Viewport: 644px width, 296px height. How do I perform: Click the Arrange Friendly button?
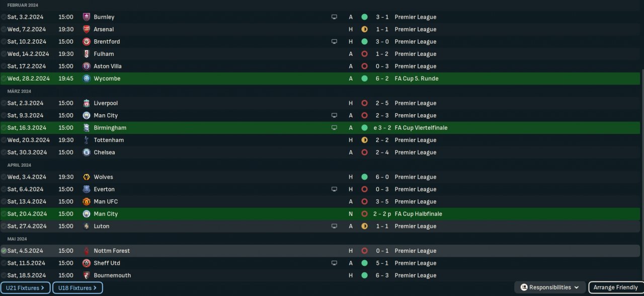pos(615,287)
